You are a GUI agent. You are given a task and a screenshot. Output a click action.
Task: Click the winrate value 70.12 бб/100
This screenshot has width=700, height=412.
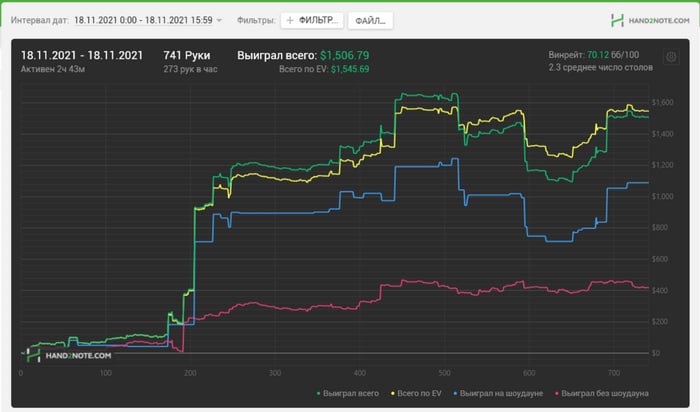pyautogui.click(x=613, y=55)
